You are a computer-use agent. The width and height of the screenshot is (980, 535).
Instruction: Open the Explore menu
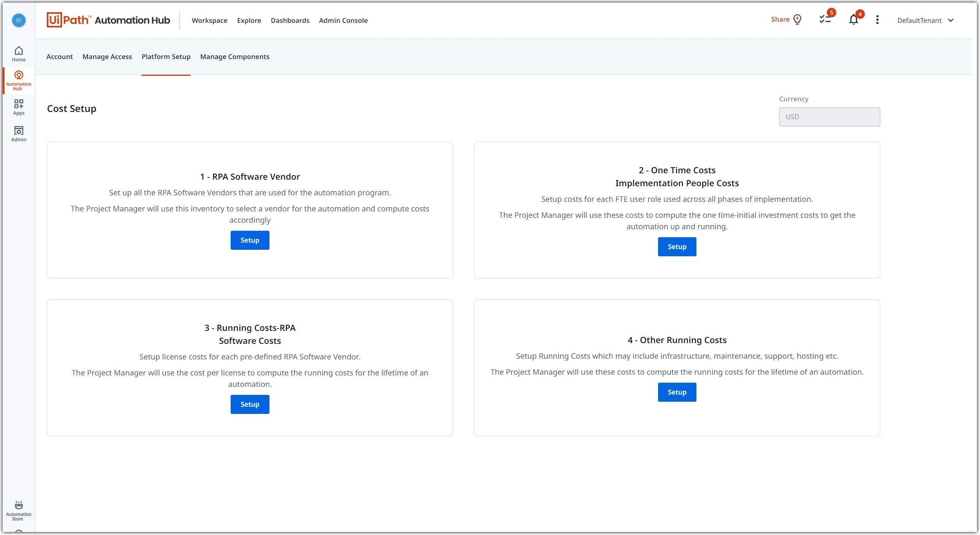249,21
